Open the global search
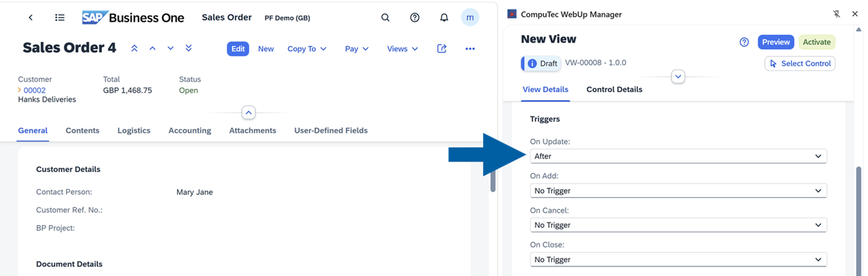This screenshot has width=868, height=276. coord(385,17)
